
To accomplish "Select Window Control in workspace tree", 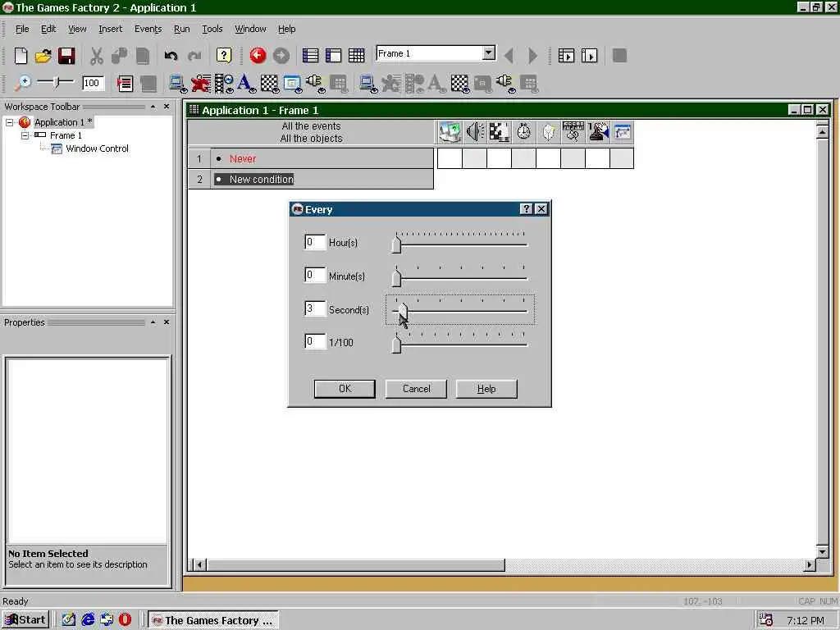I will click(x=97, y=149).
